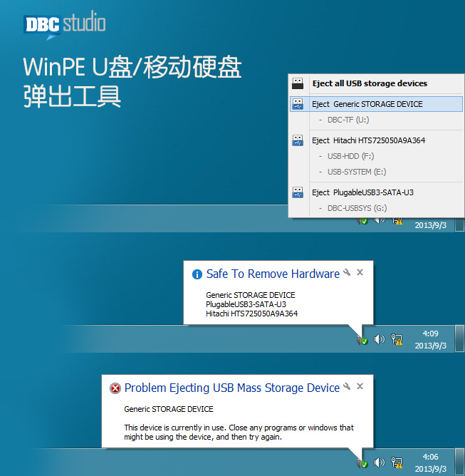
Task: Click the USB-SYSTEM (E:) volume line
Action: tap(352, 172)
